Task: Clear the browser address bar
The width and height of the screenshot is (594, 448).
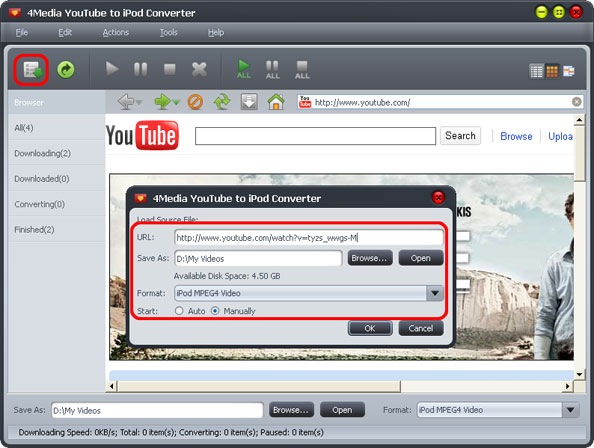Action: [x=577, y=101]
